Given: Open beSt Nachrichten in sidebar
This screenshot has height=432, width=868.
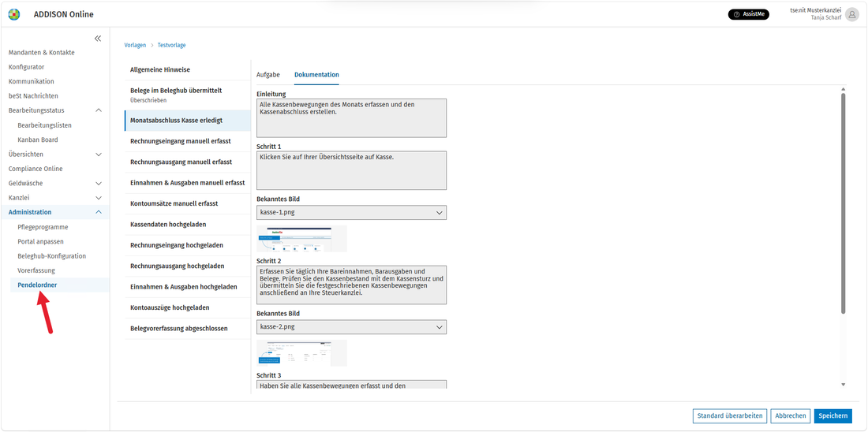Looking at the screenshot, I should 33,95.
